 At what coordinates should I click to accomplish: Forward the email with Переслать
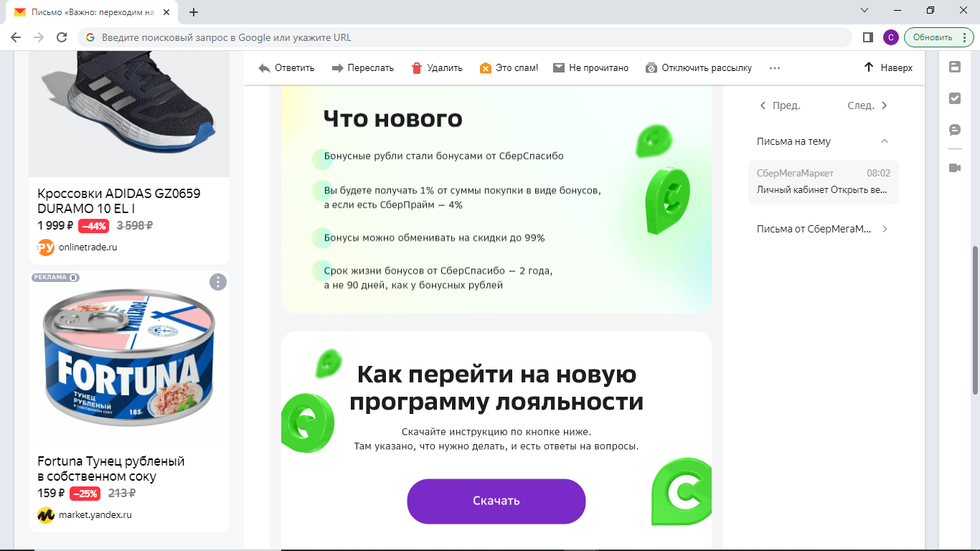pyautogui.click(x=363, y=68)
